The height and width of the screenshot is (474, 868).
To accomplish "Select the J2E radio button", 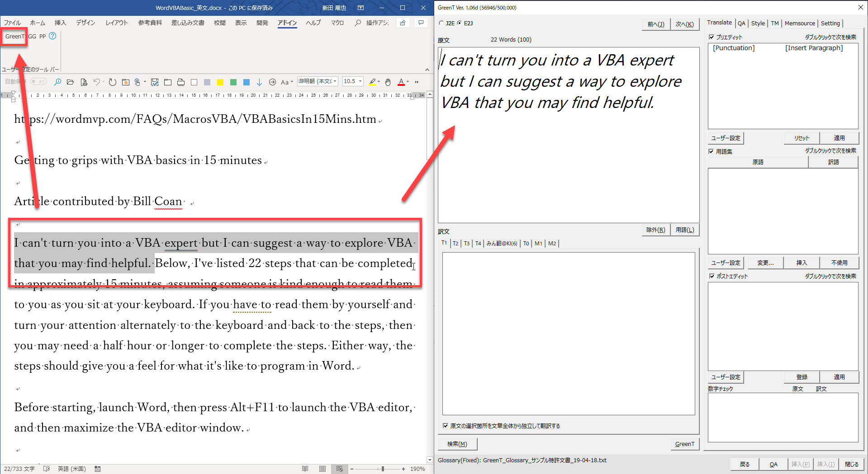I will pyautogui.click(x=441, y=23).
